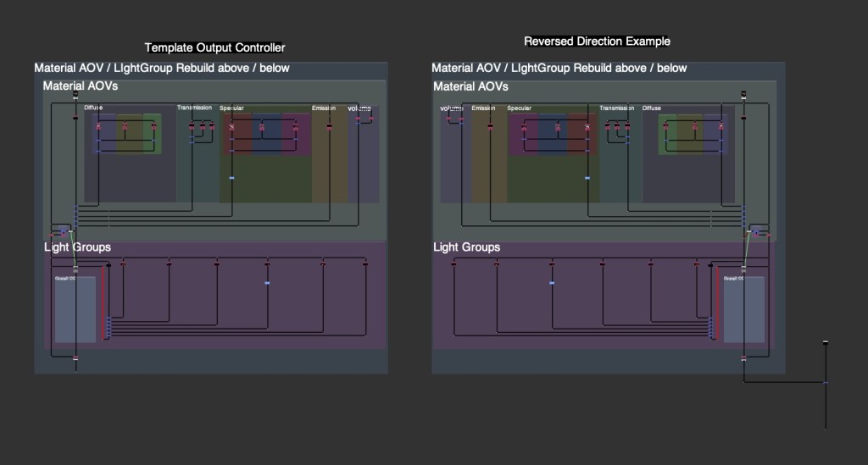Select the volume backdrop label in the Template
This screenshot has width=868, height=465.
click(x=359, y=108)
